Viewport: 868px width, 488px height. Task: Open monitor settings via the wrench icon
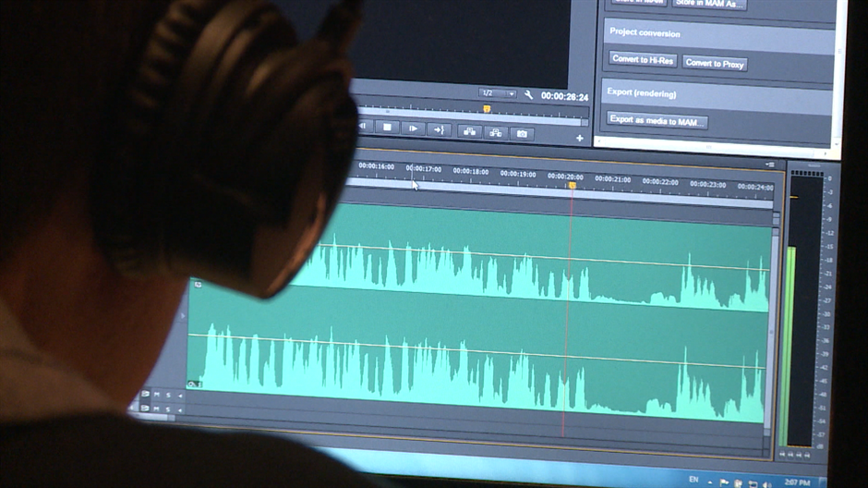528,95
